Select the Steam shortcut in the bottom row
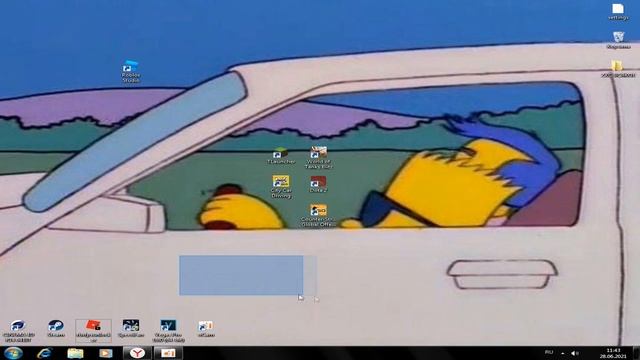The width and height of the screenshot is (640, 360). pyautogui.click(x=56, y=329)
